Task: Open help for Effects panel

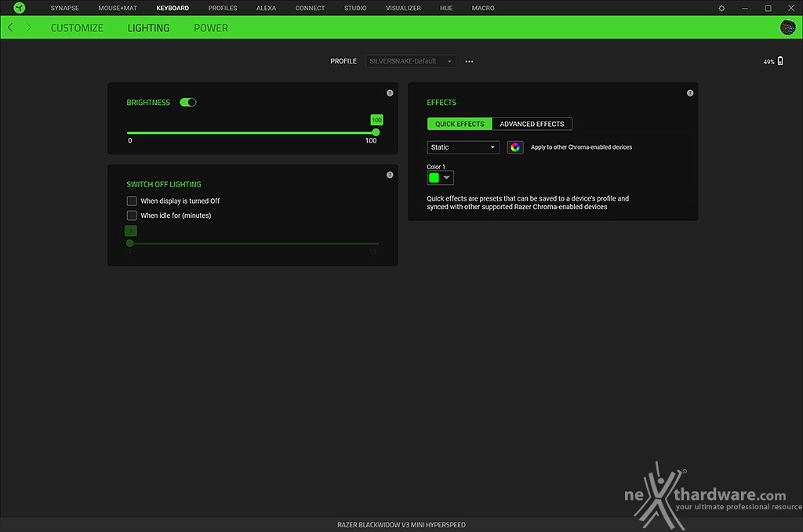Action: pos(690,93)
